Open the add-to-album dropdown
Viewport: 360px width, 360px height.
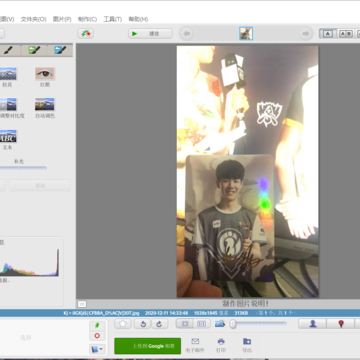tap(97, 349)
